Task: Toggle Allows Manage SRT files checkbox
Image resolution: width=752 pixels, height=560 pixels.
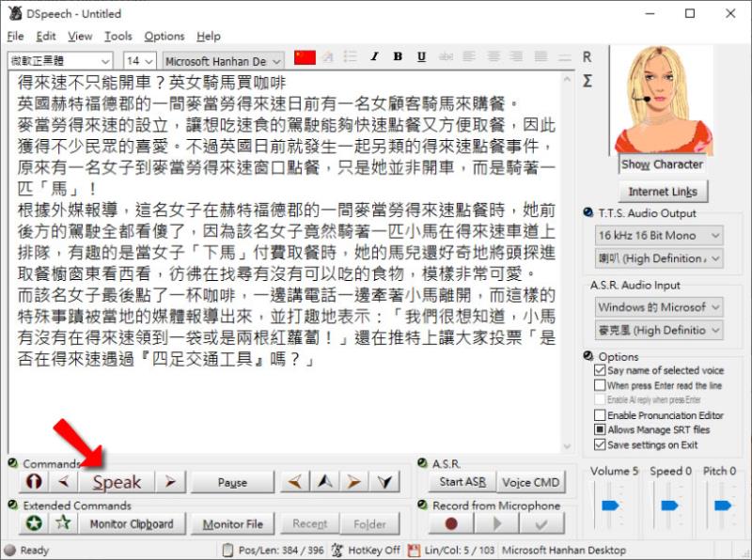Action: [x=600, y=429]
